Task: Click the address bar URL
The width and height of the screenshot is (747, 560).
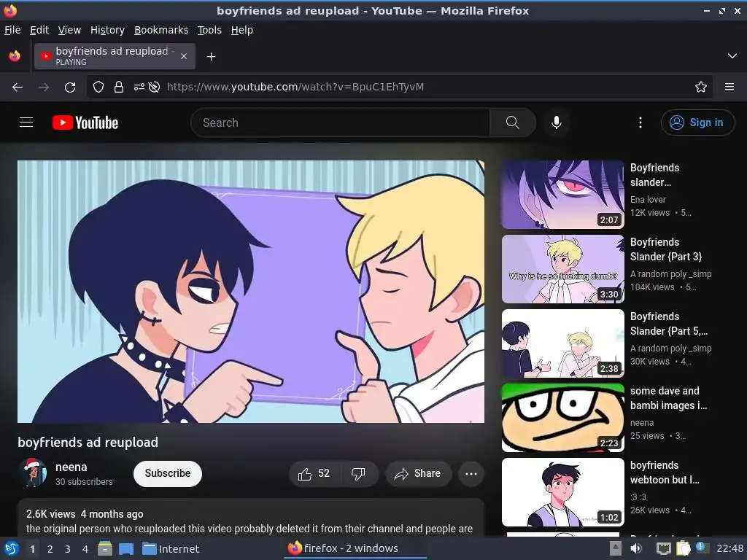Action: [x=295, y=87]
